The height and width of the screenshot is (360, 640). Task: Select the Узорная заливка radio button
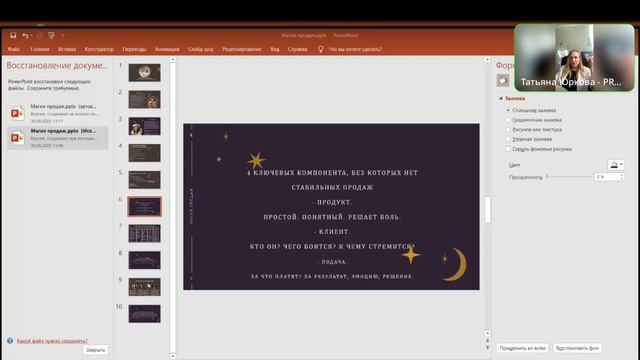point(508,139)
